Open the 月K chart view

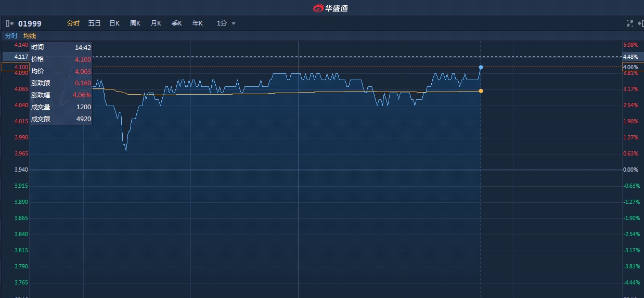click(156, 23)
